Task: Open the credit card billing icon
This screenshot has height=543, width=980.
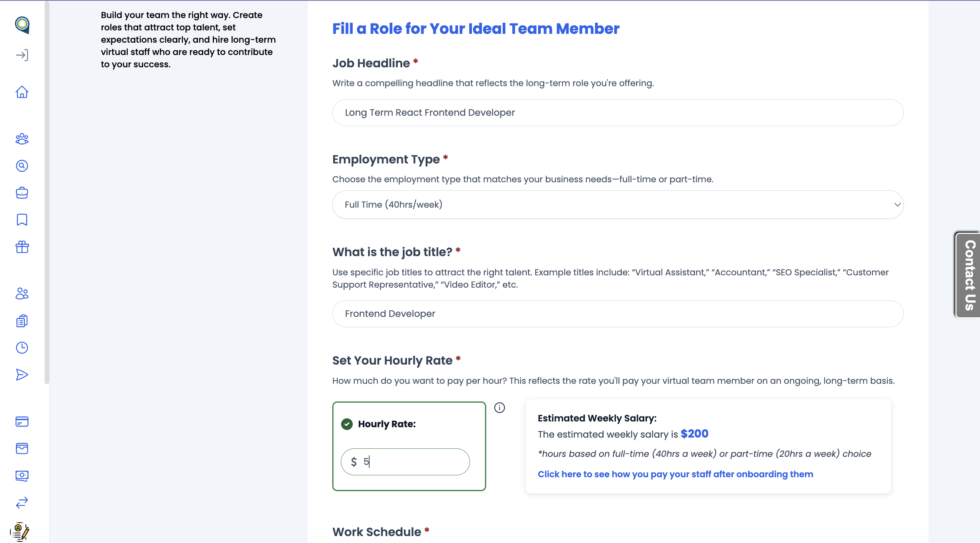Action: coord(22,421)
